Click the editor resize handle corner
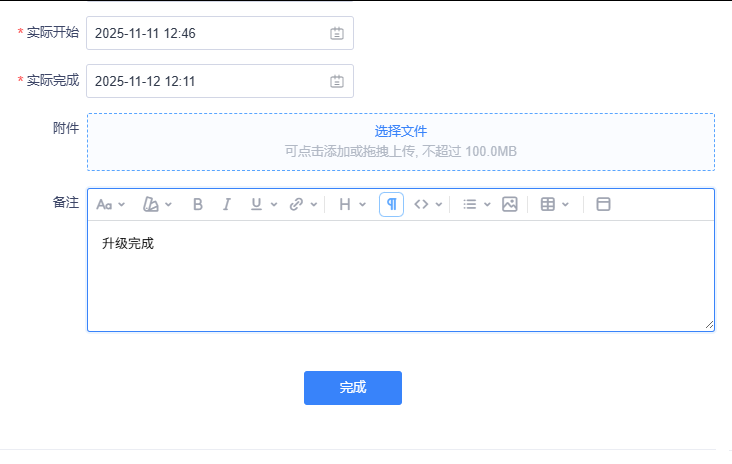732x464 pixels. point(709,325)
